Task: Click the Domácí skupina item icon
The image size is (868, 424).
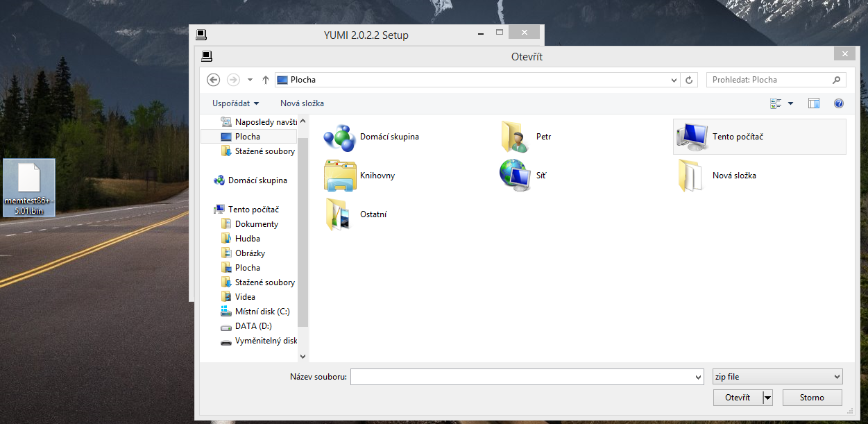Action: point(339,137)
